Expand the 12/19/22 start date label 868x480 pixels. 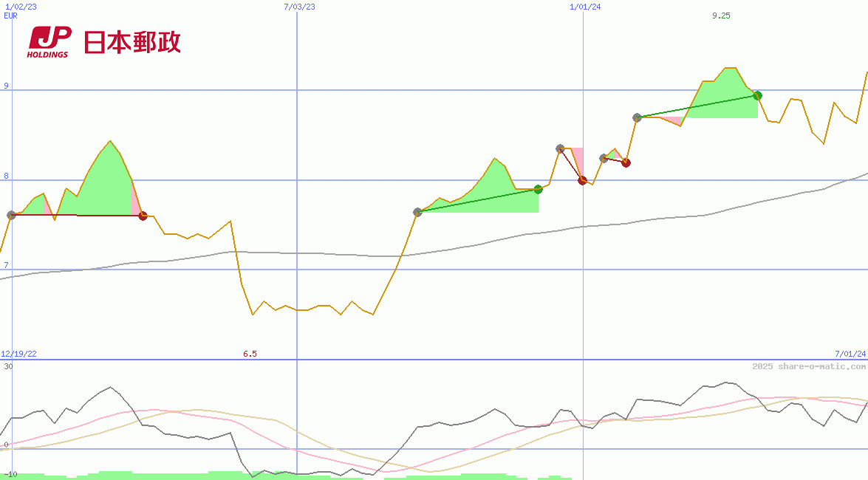tap(20, 353)
